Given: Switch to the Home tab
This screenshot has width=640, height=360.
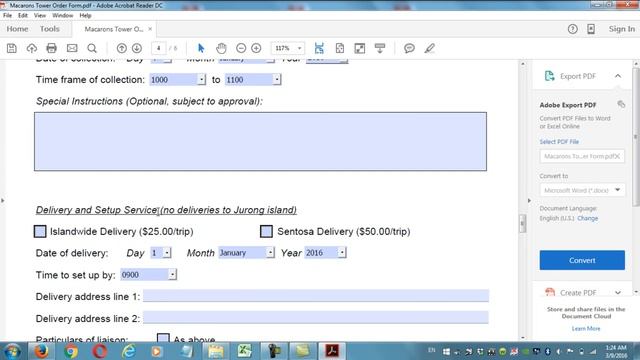Looking at the screenshot, I should (x=17, y=29).
